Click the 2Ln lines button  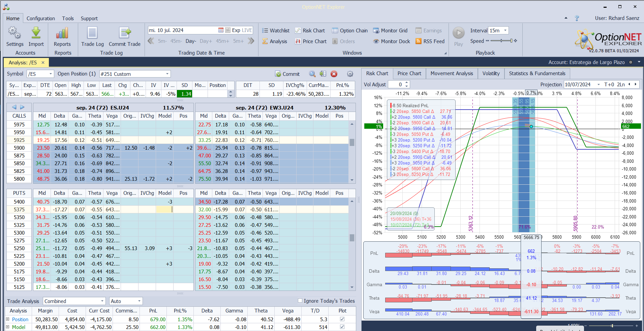coord(621,85)
